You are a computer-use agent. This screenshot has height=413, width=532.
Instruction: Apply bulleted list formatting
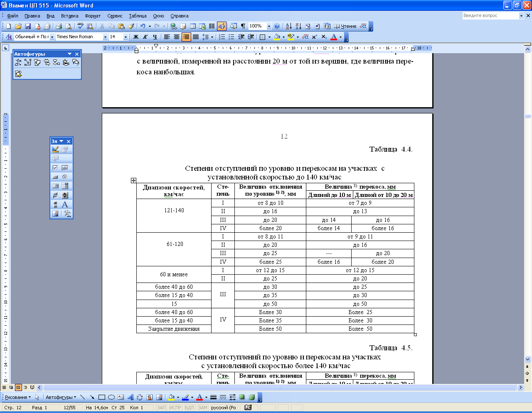pyautogui.click(x=232, y=37)
